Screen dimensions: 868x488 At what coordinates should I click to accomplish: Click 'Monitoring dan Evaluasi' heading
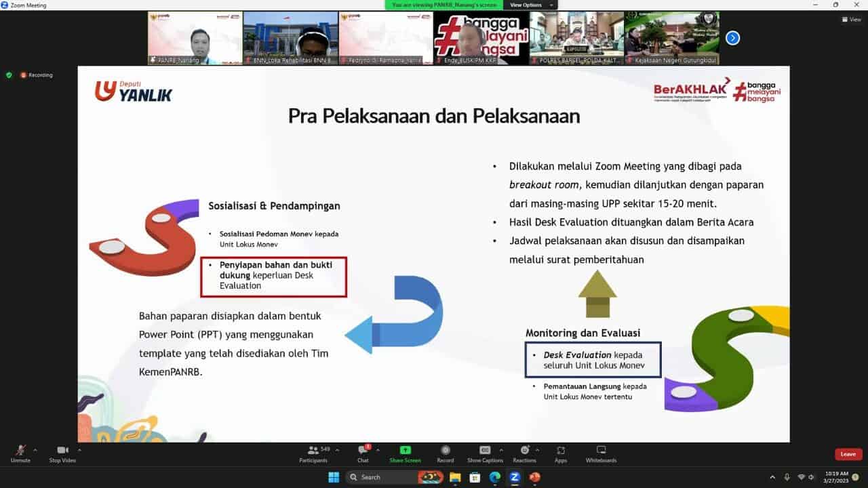pos(583,333)
